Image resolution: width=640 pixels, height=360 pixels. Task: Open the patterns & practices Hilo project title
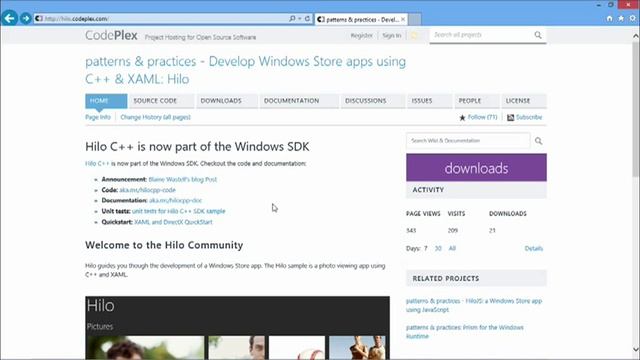(245, 70)
